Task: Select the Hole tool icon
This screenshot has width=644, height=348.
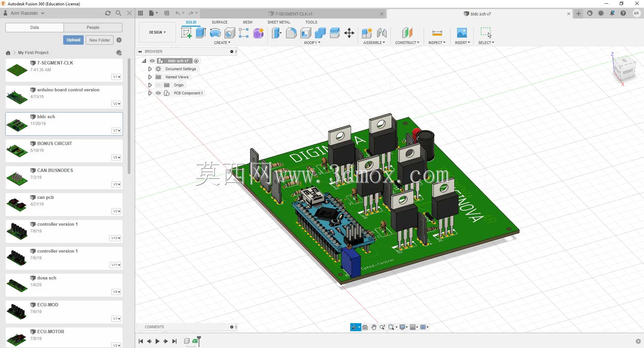Action: (x=230, y=33)
